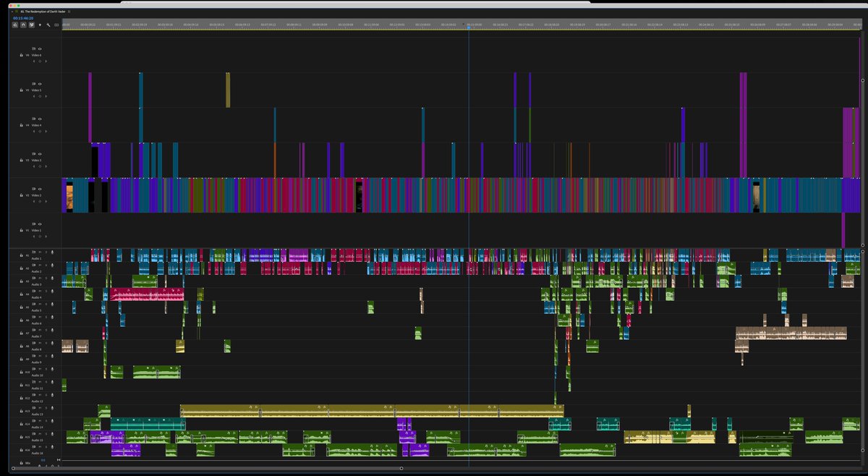This screenshot has height=476, width=868.
Task: Open sequence panel menu beside Darth Vader tab
Action: 69,12
